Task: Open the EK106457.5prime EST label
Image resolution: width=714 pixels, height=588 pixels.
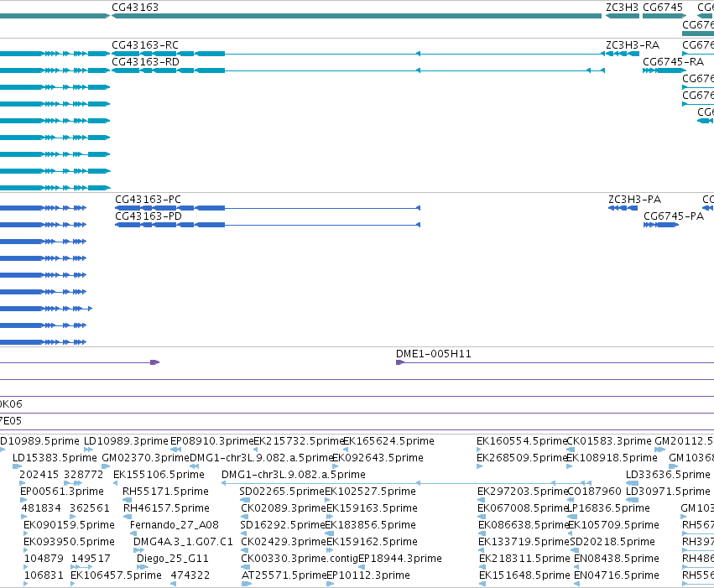Action: (x=116, y=575)
